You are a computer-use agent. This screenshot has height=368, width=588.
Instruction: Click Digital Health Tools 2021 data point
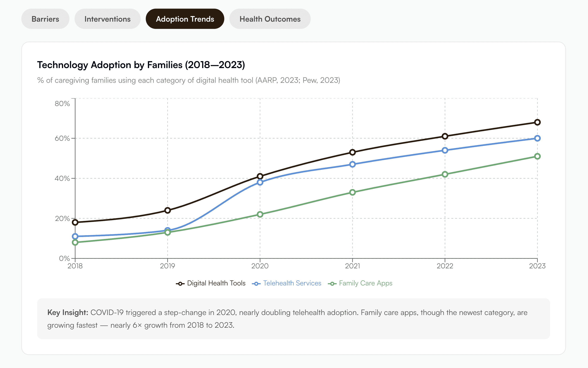352,152
